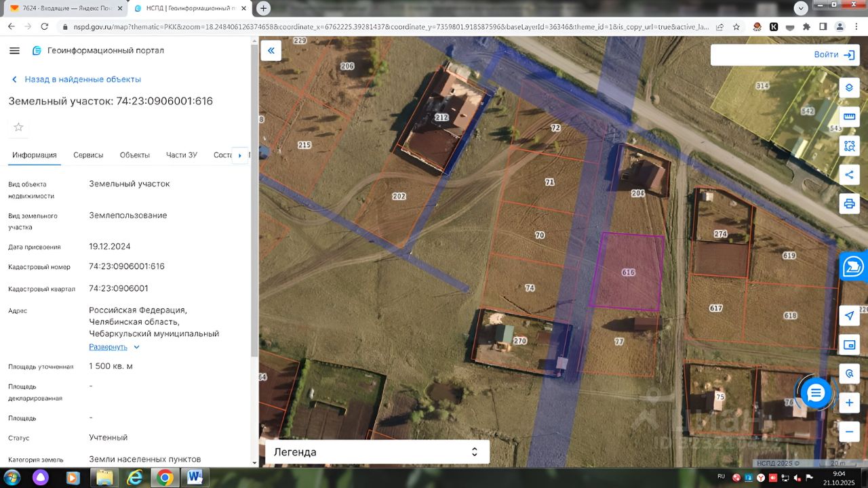The width and height of the screenshot is (868, 488).
Task: Open the K extension in toolbar
Action: (x=774, y=27)
